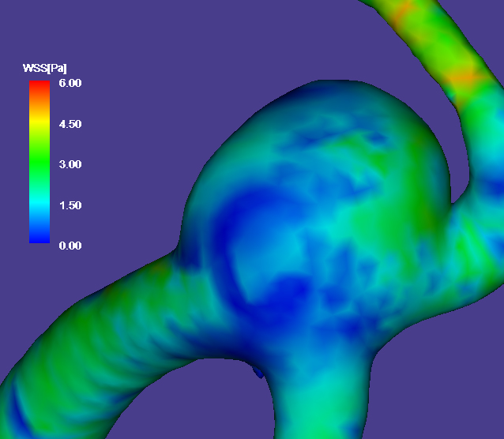Click the 4.50 legend value

pyautogui.click(x=70, y=124)
